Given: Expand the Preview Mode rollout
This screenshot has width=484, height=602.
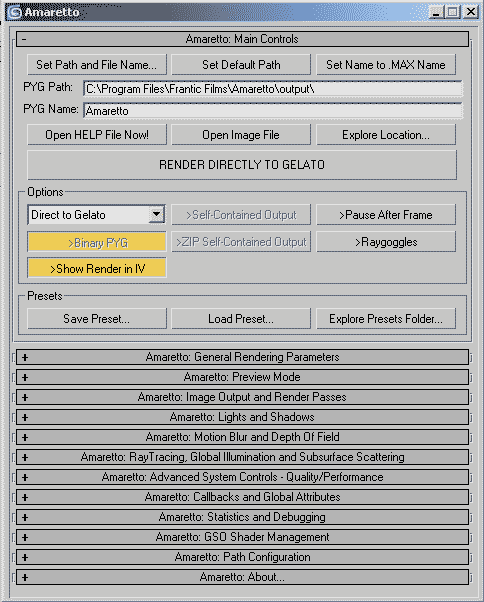Looking at the screenshot, I should coord(242,377).
